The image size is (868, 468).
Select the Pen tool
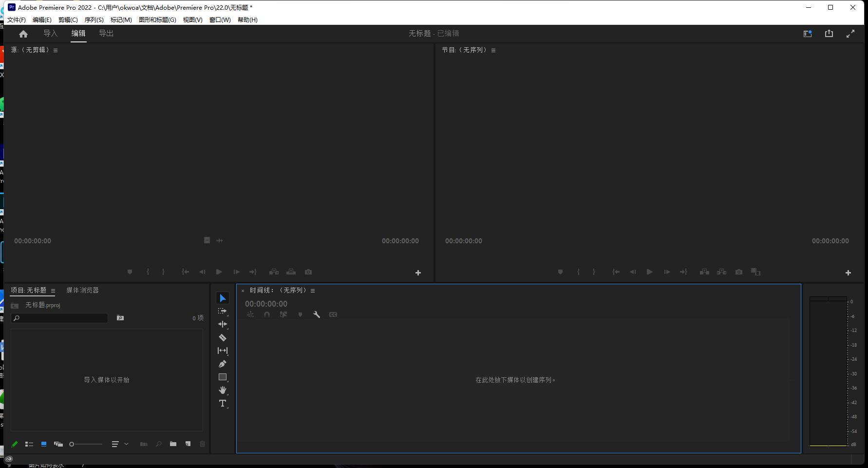[x=223, y=364]
